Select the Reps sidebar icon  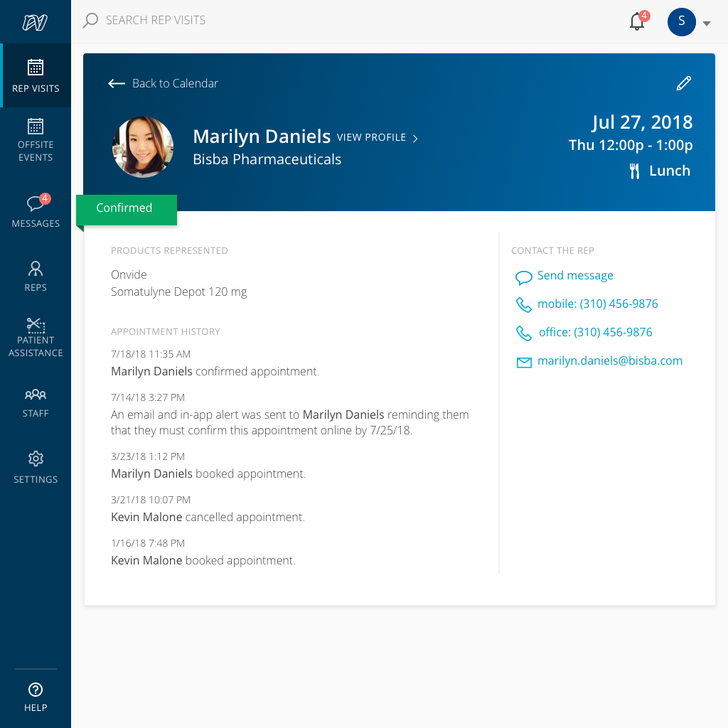36,270
